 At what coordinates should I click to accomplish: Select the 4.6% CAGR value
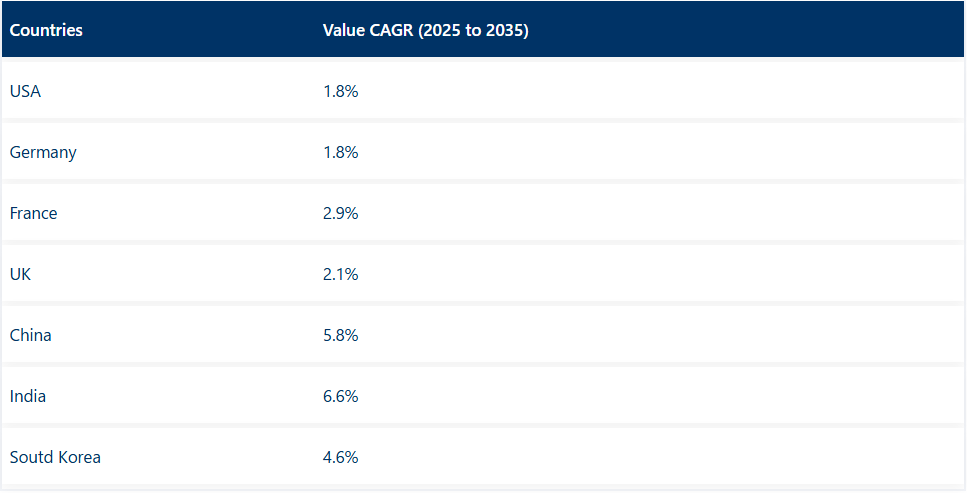click(340, 457)
